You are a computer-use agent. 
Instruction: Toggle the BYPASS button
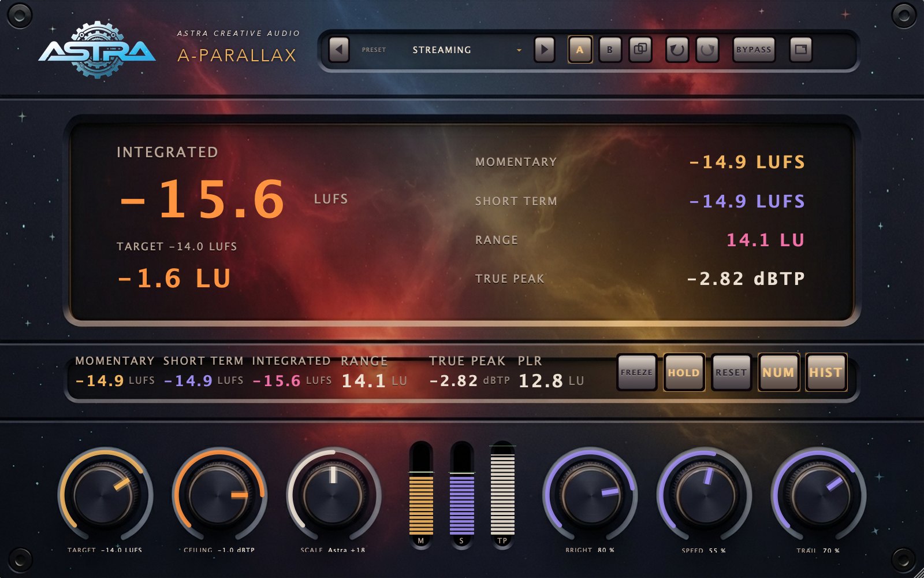(754, 50)
